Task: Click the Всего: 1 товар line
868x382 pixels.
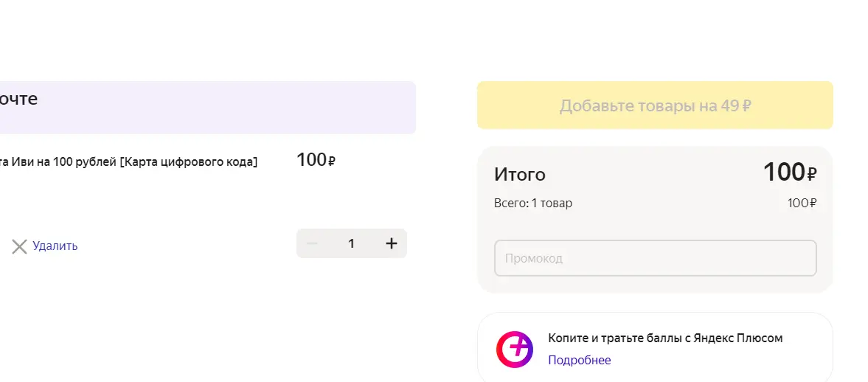Action: (533, 204)
